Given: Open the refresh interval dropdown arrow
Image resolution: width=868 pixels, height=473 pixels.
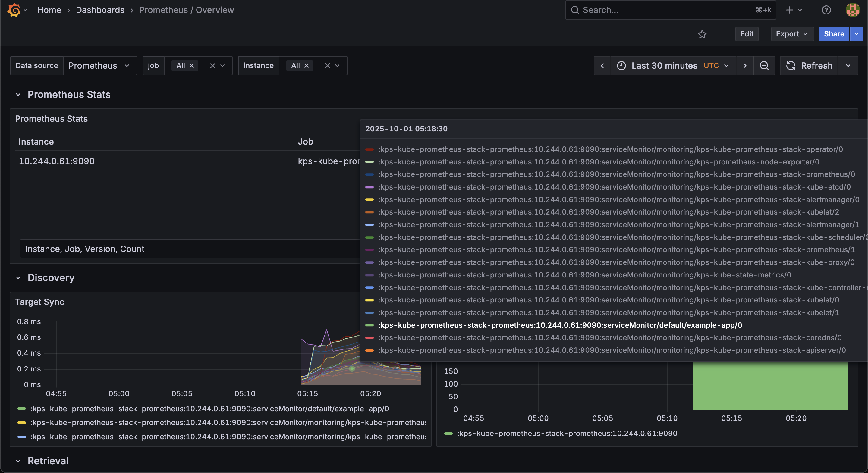Looking at the screenshot, I should pos(848,66).
